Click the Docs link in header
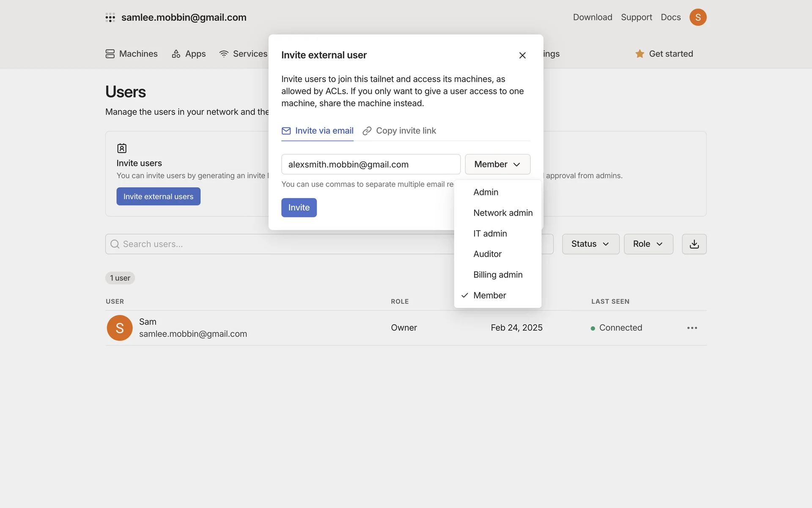The height and width of the screenshot is (508, 812). [670, 17]
